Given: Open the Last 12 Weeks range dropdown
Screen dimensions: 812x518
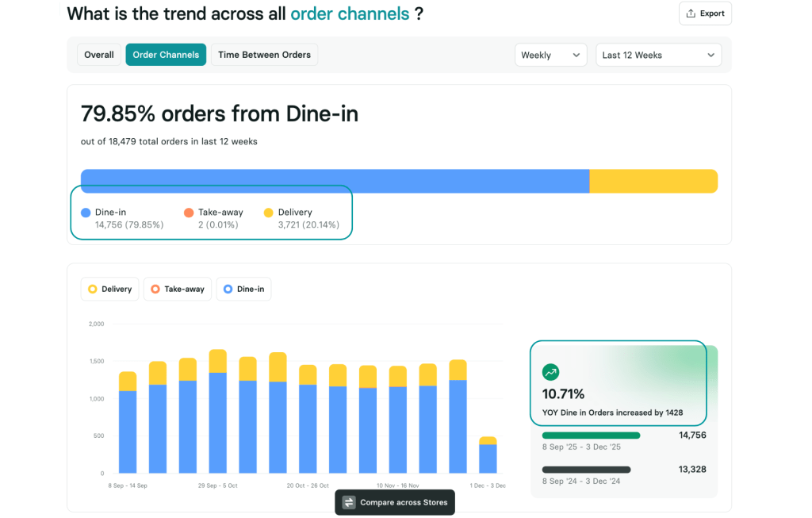Looking at the screenshot, I should pos(658,54).
